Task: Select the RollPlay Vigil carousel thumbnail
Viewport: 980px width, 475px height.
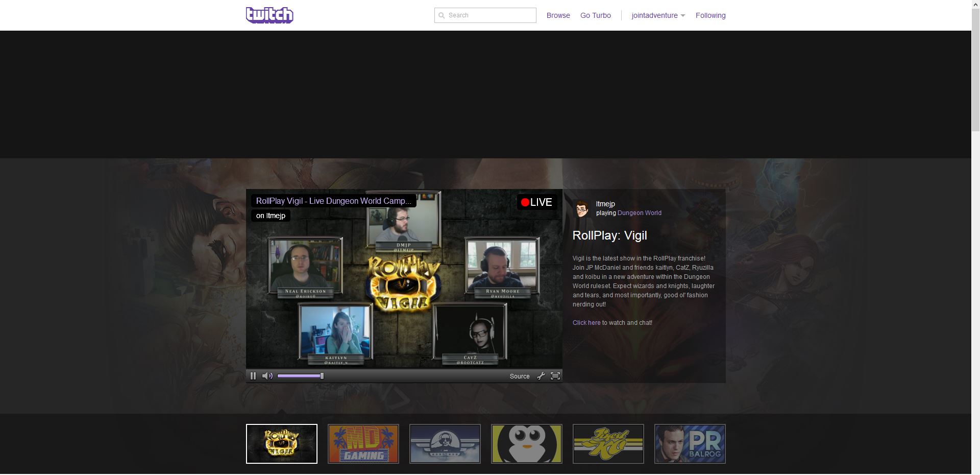Action: click(x=282, y=444)
